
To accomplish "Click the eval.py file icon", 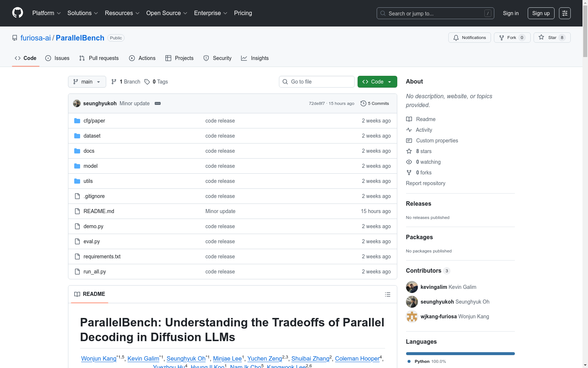I will (x=77, y=241).
